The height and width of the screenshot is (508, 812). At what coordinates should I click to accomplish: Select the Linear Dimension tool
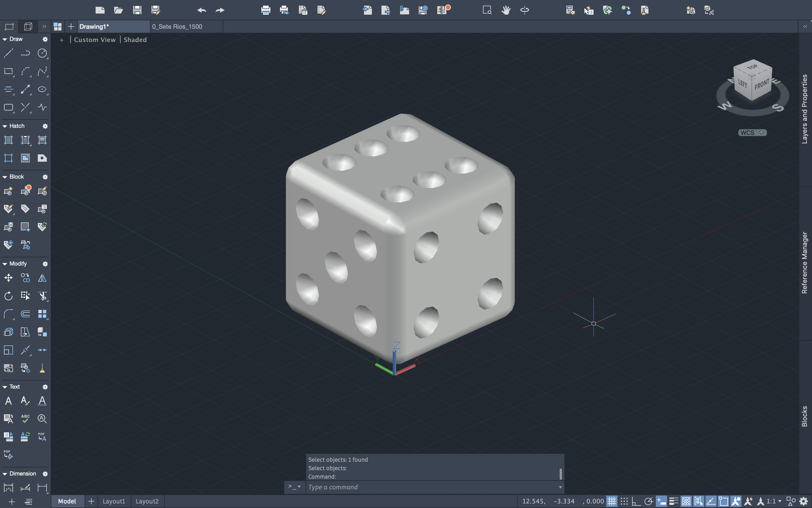(x=42, y=487)
